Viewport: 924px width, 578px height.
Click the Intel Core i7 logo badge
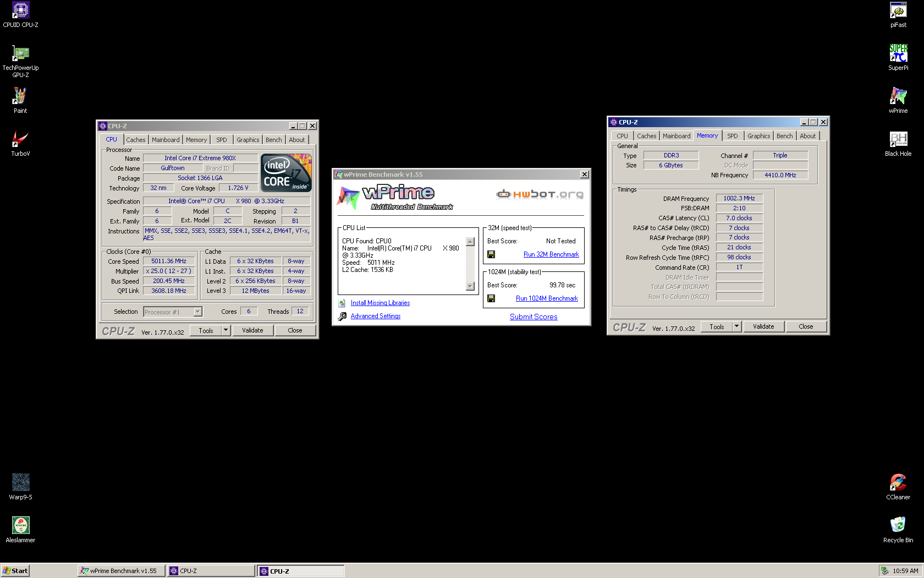pos(287,173)
